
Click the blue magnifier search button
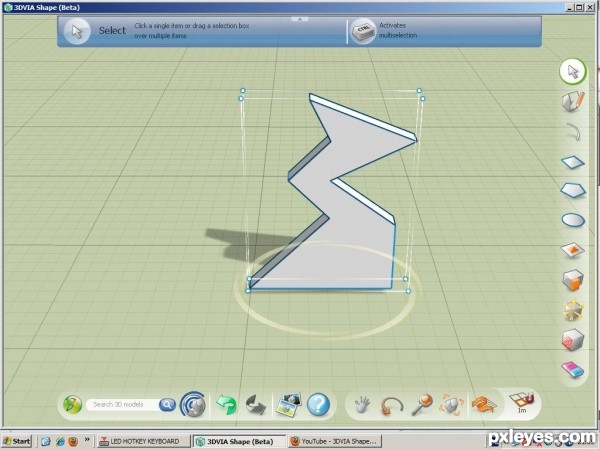click(167, 405)
